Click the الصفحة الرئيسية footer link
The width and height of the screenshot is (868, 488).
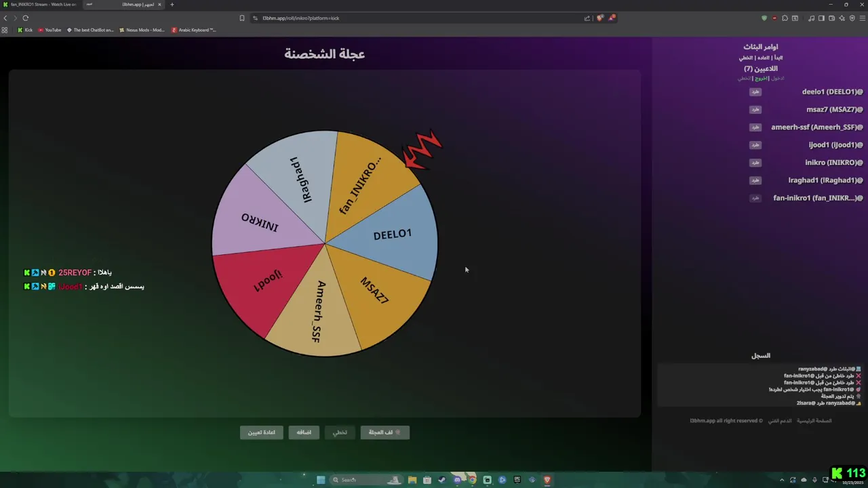(x=814, y=421)
